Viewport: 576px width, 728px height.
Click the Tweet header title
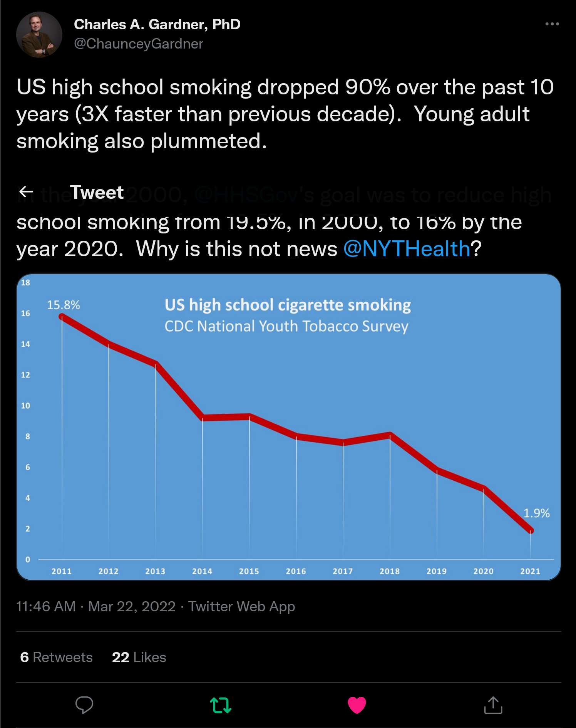click(x=97, y=192)
